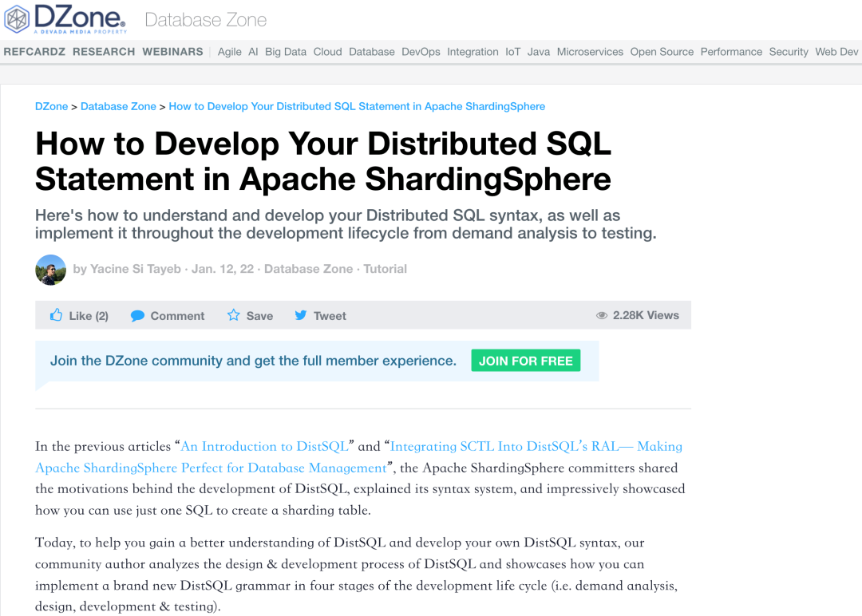Click the thumbs-up Like icon
862x616 pixels.
[x=56, y=315]
